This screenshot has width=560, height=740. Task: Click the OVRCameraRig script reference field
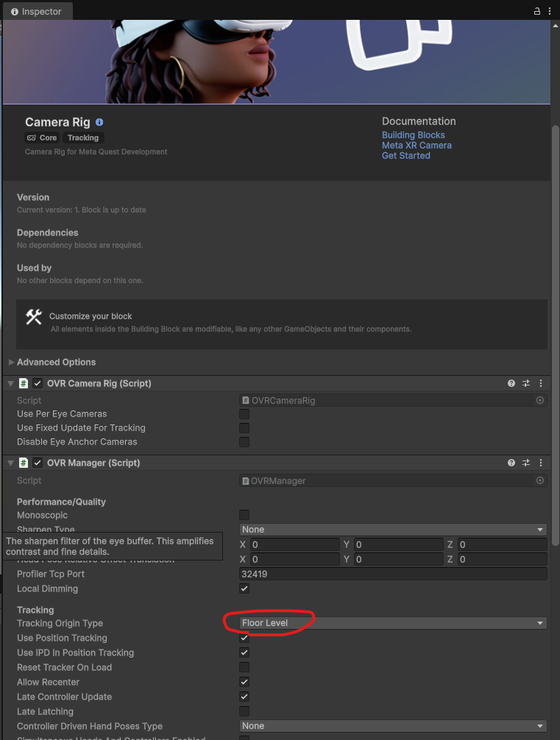pos(393,400)
